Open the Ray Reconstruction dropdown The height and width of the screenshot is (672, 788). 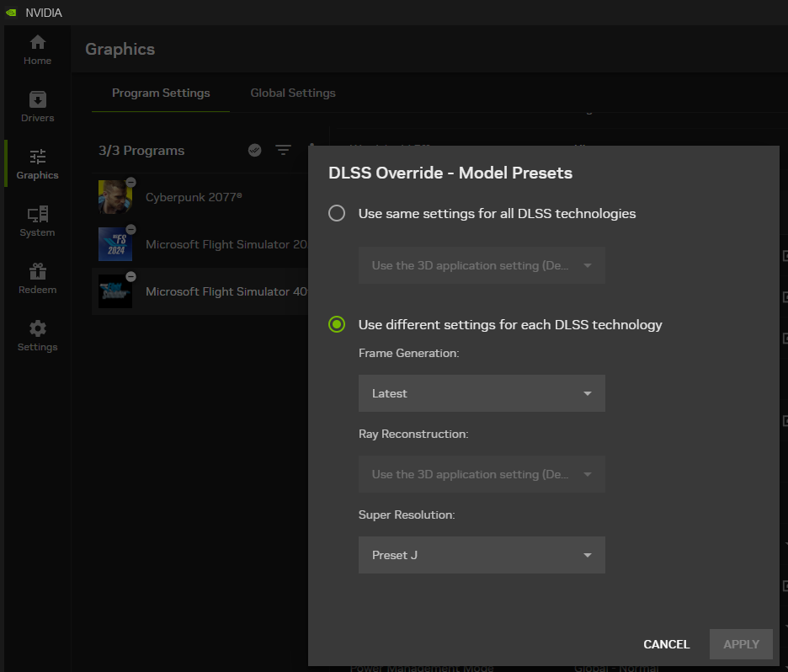click(482, 474)
